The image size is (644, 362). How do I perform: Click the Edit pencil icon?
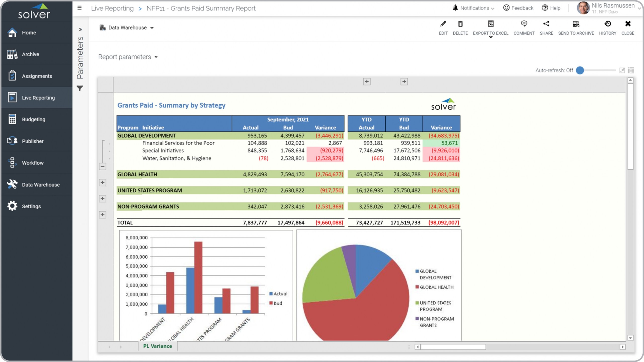click(x=443, y=24)
